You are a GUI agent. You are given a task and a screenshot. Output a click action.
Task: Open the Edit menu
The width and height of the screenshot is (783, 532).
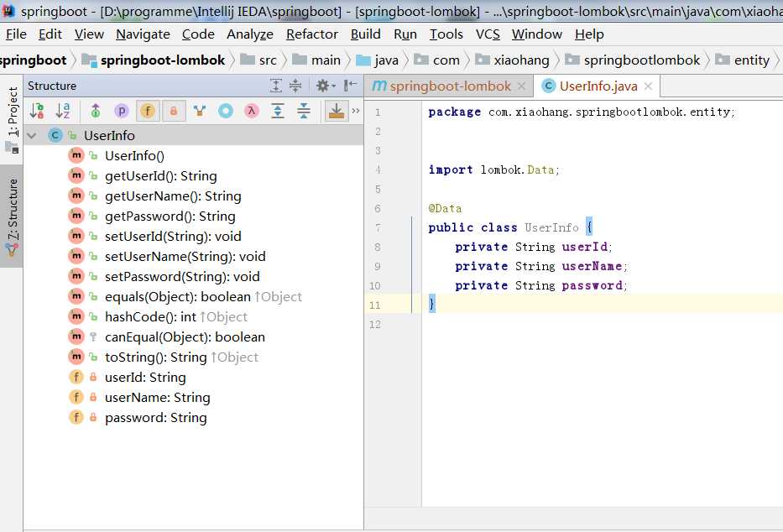tap(50, 34)
